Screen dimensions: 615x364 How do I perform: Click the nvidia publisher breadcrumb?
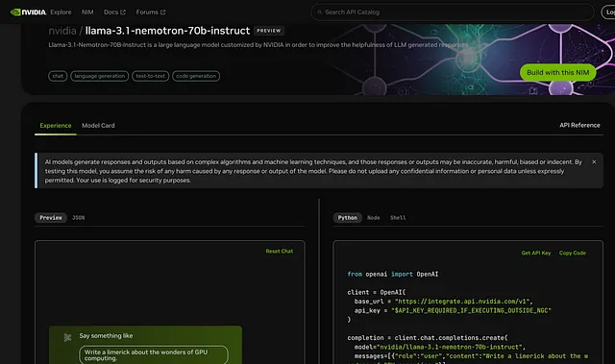[x=62, y=31]
